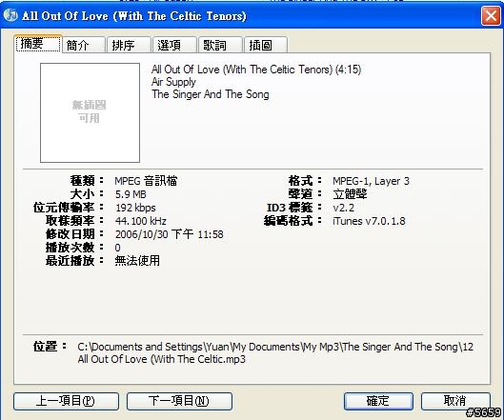
Task: Click the play count value 0
Action: pyautogui.click(x=117, y=248)
